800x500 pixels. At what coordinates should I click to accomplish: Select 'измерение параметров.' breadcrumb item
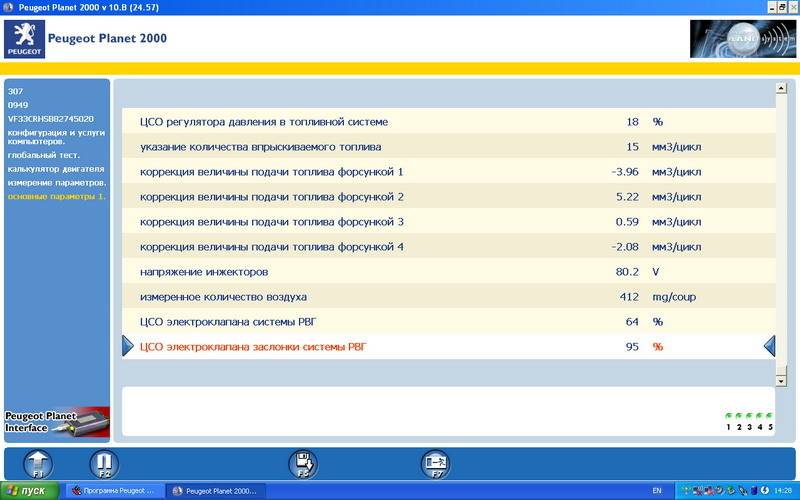point(56,183)
